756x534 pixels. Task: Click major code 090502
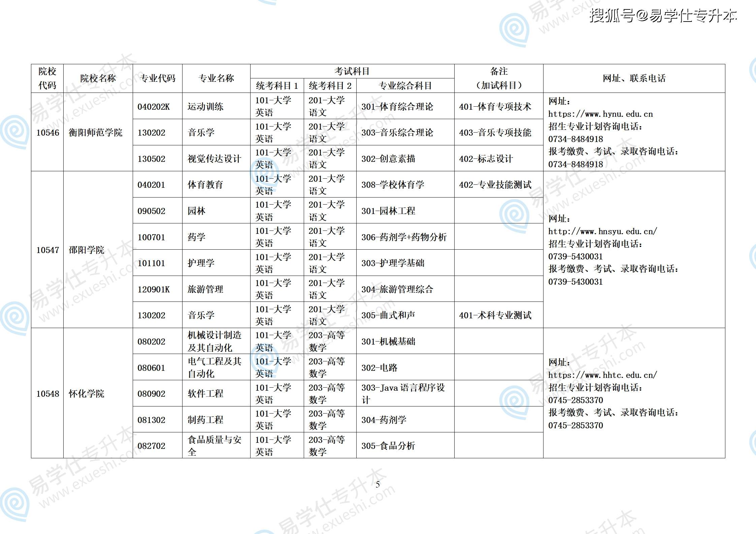click(x=152, y=211)
